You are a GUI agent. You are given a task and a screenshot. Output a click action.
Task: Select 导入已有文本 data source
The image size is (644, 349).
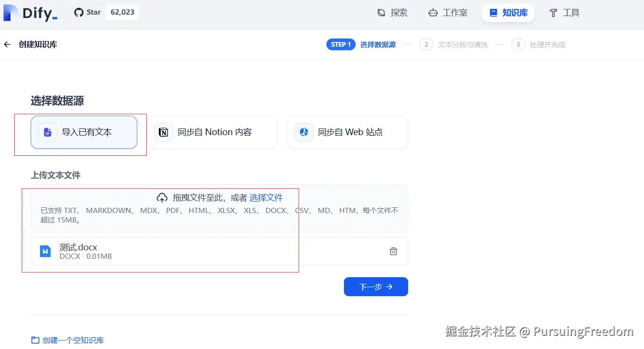(x=84, y=132)
